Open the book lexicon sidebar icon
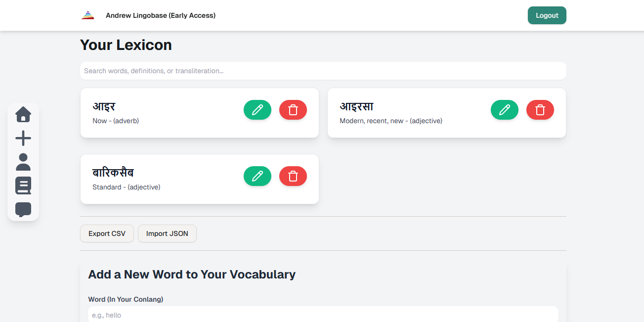The width and height of the screenshot is (644, 322). coord(23,185)
